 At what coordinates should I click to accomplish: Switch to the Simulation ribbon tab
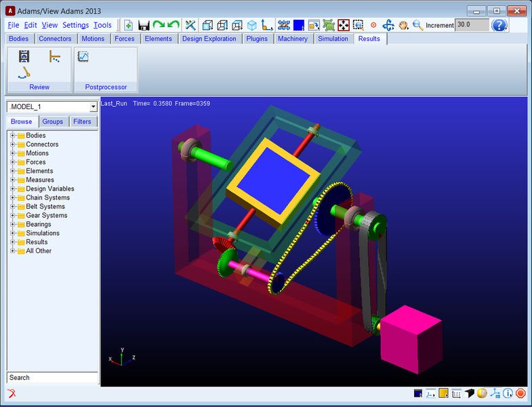333,39
